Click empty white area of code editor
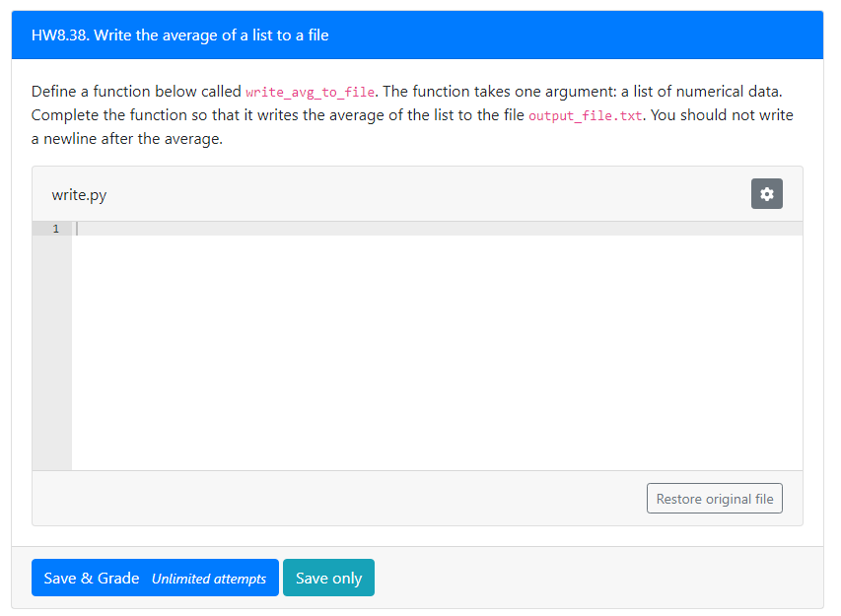Image resolution: width=841 pixels, height=616 pixels. tap(437, 353)
